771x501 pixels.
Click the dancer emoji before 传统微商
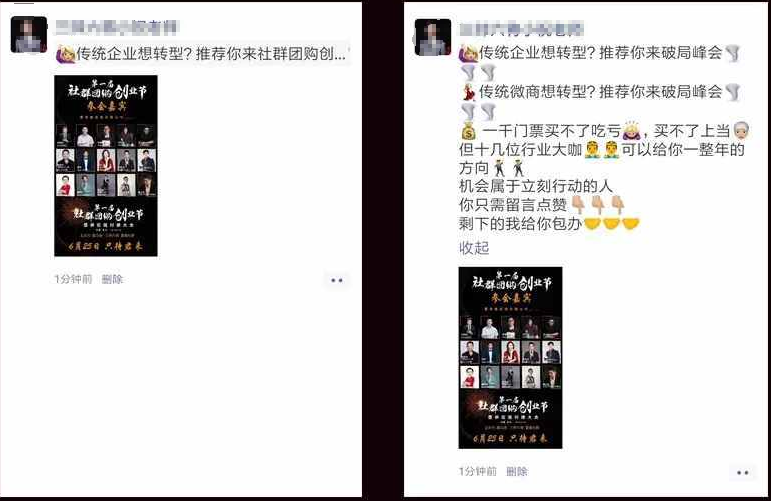(x=469, y=92)
